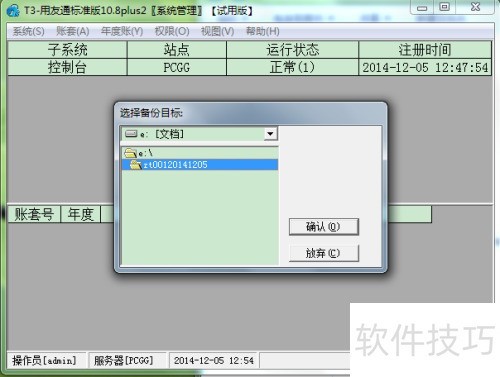
Task: Click the 选择备份目标 dialog title
Action: pyautogui.click(x=151, y=113)
